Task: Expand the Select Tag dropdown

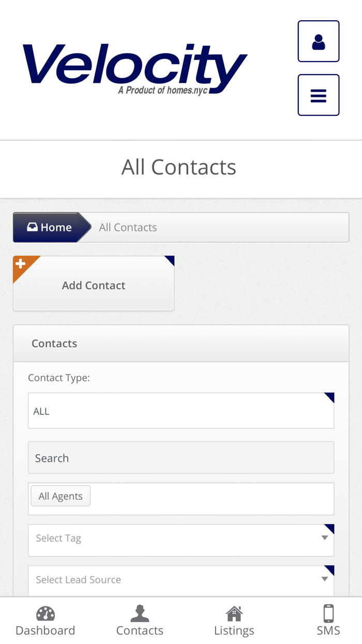Action: pyautogui.click(x=181, y=538)
